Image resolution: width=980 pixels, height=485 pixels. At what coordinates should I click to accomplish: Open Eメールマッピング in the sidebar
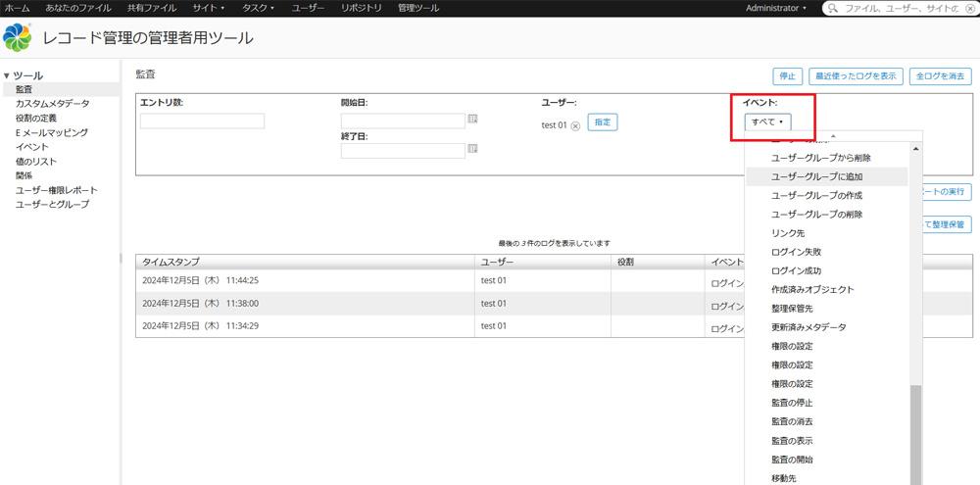(x=52, y=132)
